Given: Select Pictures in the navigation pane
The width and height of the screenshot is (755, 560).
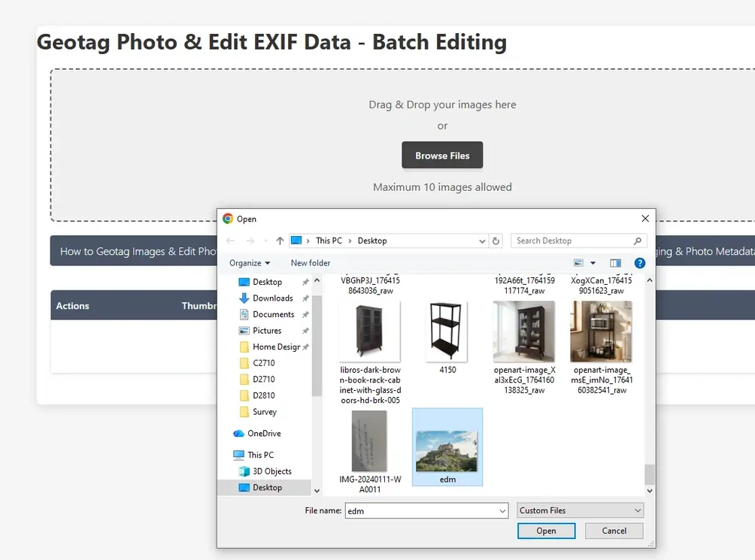Looking at the screenshot, I should point(268,330).
